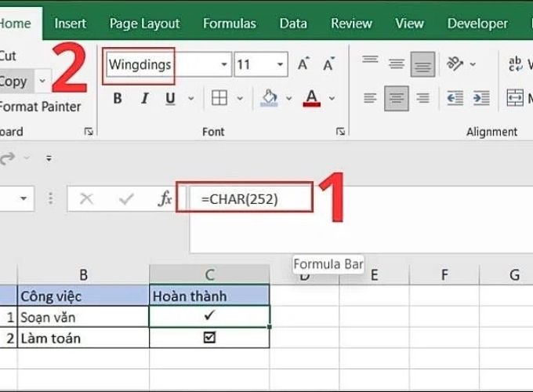Increase indent icon

481,99
